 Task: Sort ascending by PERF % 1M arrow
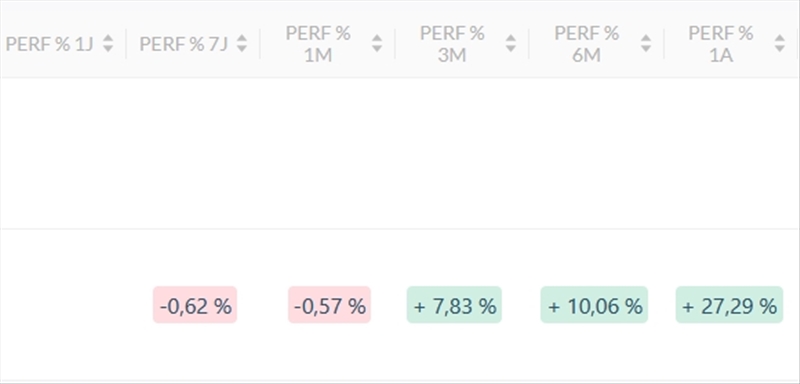point(377,38)
